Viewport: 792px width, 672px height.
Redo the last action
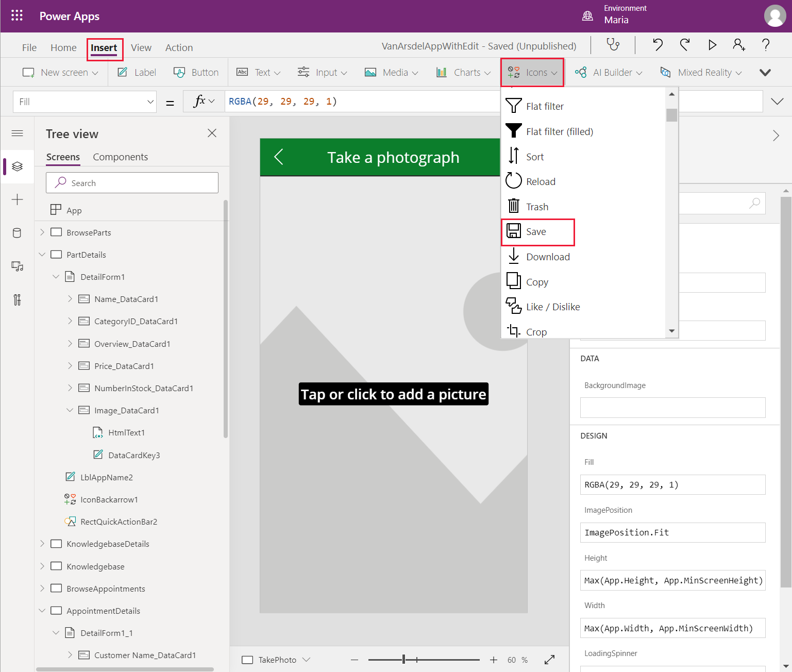tap(685, 45)
